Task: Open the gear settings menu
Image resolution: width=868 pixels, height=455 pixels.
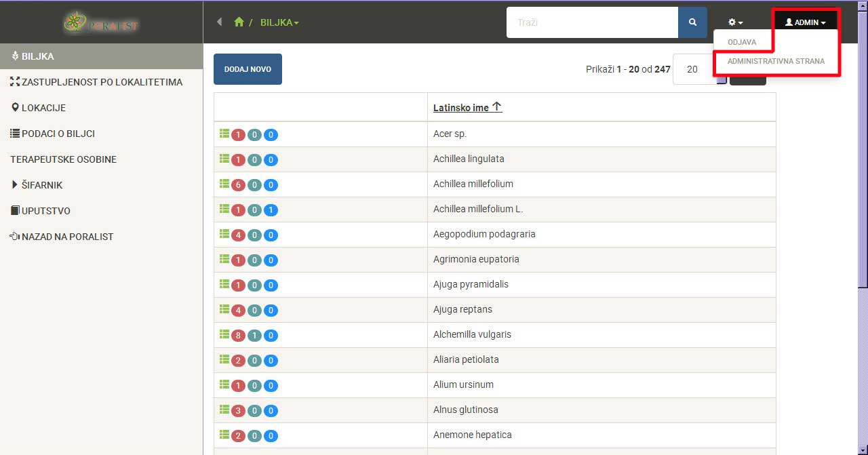Action: point(735,22)
